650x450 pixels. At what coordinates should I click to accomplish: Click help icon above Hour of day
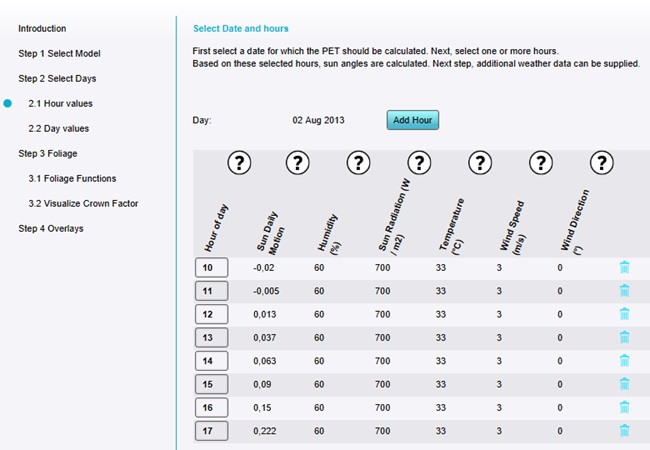click(240, 163)
